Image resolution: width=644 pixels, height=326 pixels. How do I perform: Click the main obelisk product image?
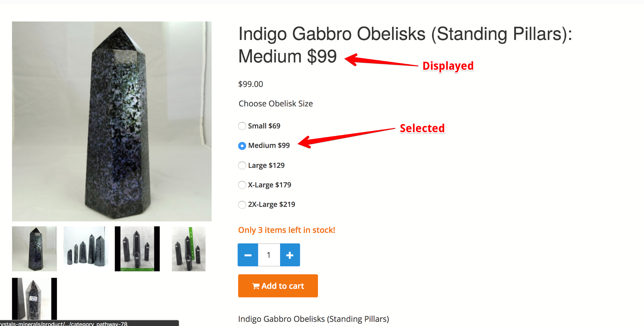pos(112,121)
